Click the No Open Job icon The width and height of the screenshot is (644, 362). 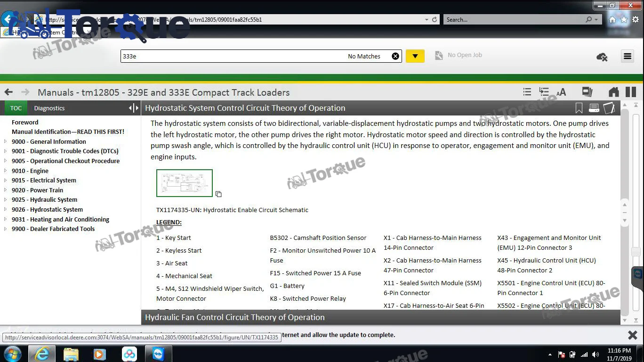[439, 56]
